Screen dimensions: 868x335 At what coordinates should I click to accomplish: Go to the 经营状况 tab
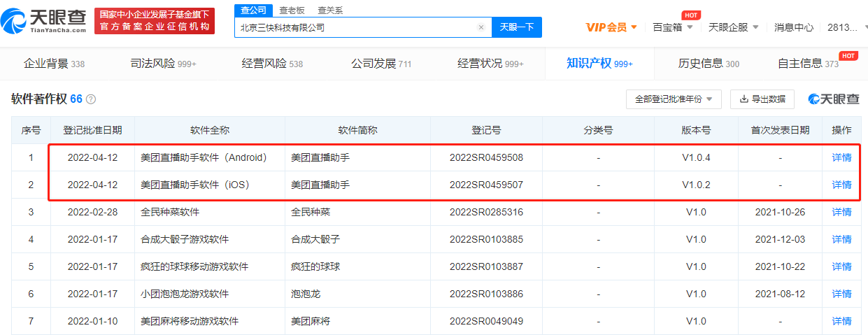(x=490, y=64)
